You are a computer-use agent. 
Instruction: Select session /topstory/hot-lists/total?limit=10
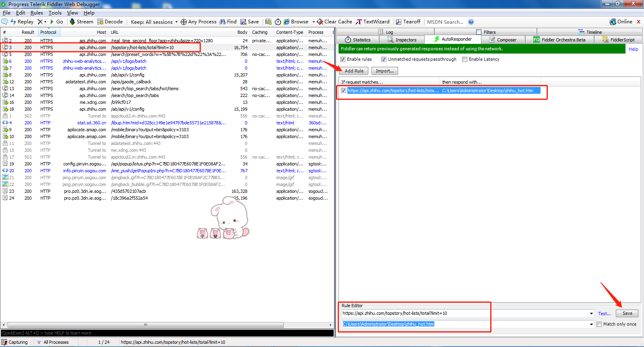pos(167,48)
